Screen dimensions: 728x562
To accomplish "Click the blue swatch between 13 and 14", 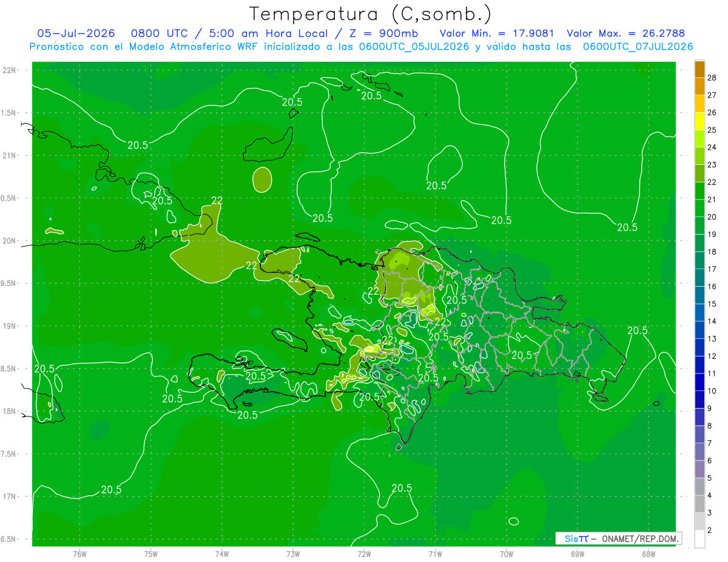I will coord(699,330).
